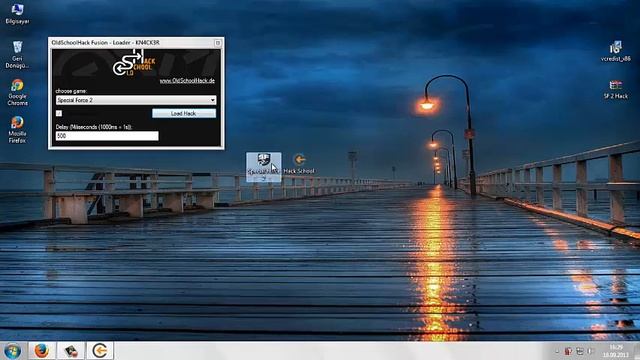
Task: Close the OldSchoolHack Fusion Loader window
Action: [x=218, y=42]
